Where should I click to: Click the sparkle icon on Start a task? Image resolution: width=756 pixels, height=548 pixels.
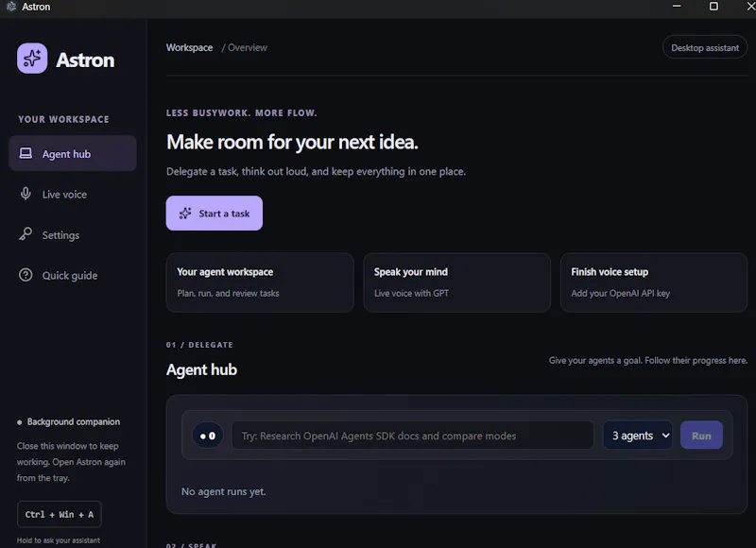[185, 213]
